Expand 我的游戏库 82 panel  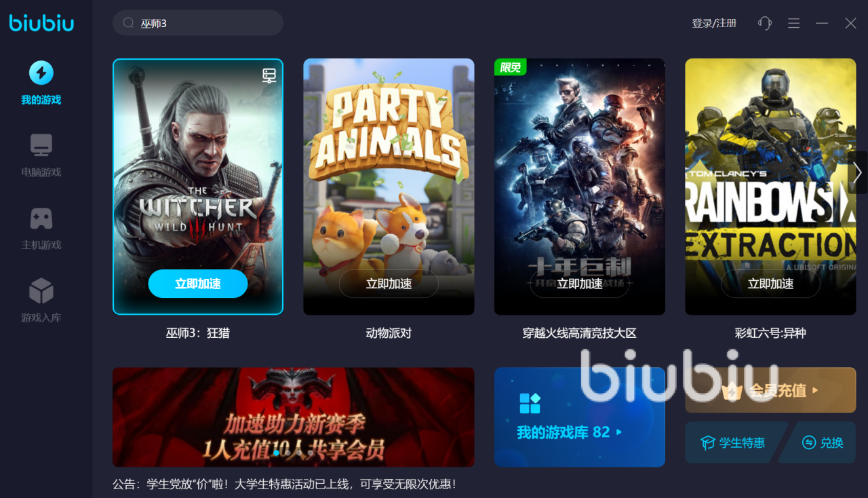pos(580,417)
